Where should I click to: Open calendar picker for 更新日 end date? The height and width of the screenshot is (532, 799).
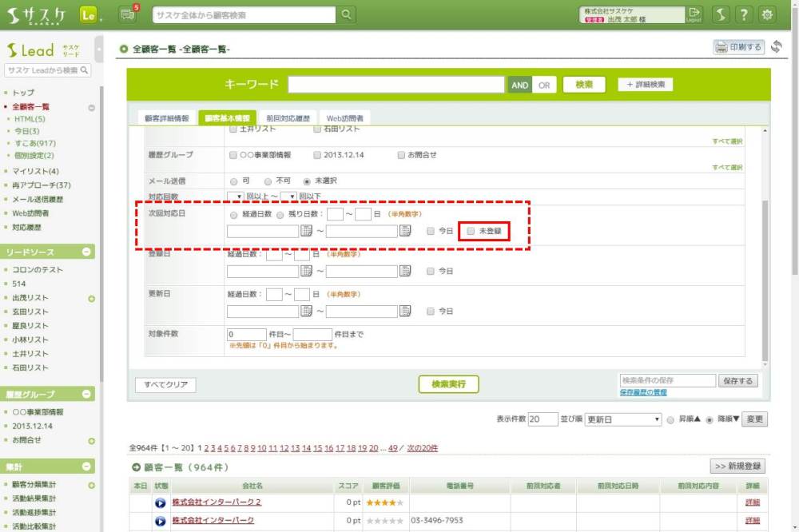coord(405,311)
